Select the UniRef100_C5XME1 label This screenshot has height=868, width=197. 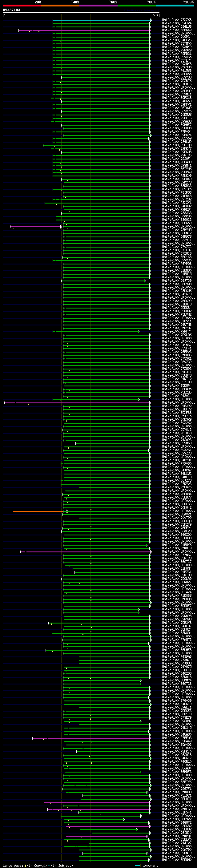(177, 94)
